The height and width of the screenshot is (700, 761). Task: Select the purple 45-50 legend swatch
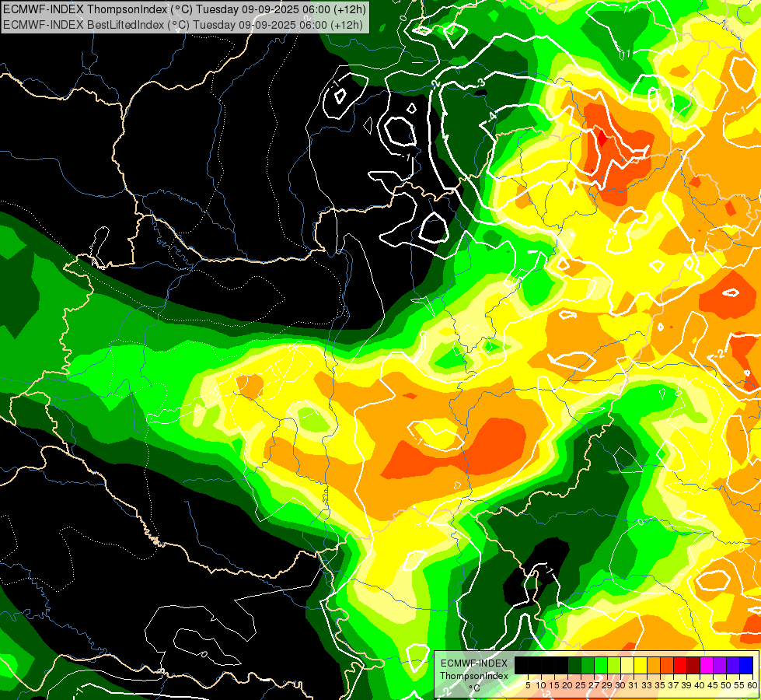point(719,665)
